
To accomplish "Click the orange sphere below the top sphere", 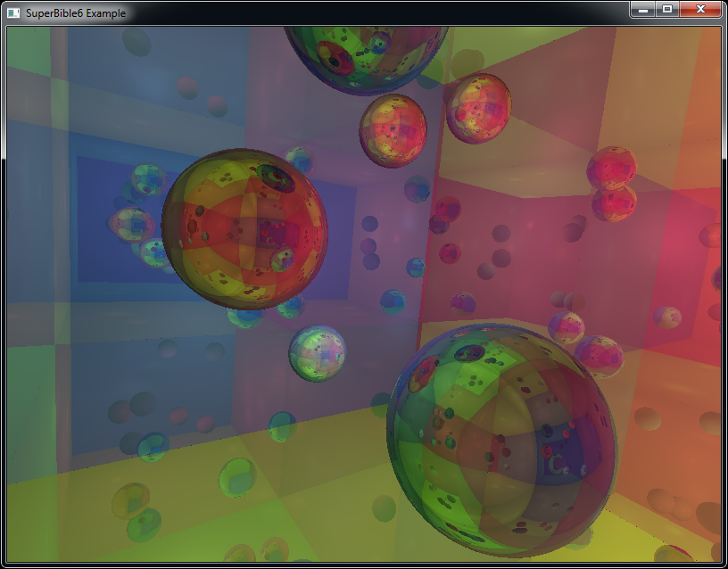I will coord(393,131).
